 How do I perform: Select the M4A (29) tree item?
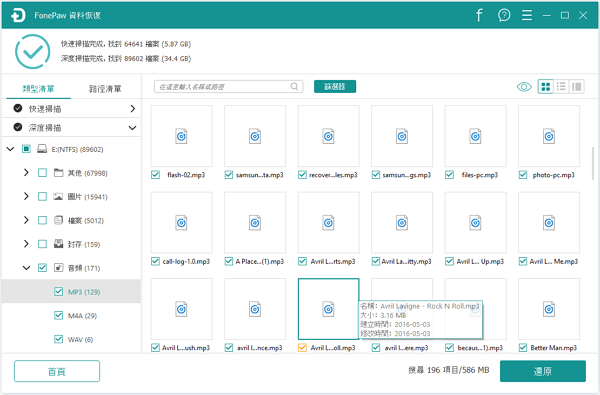coord(71,315)
